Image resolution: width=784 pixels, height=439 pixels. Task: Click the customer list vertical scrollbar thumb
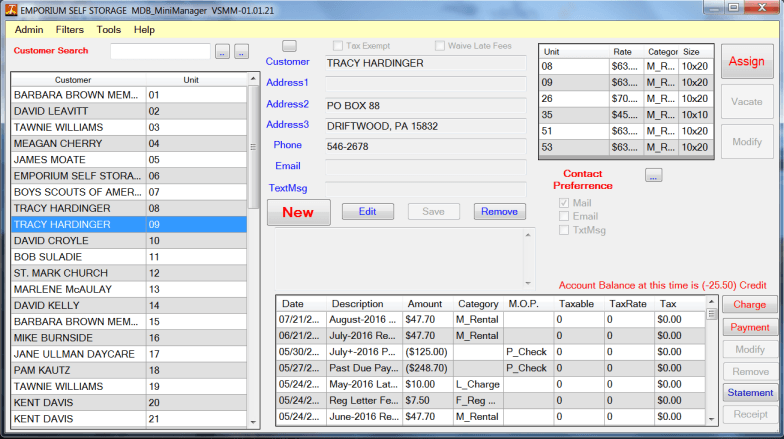[x=253, y=147]
